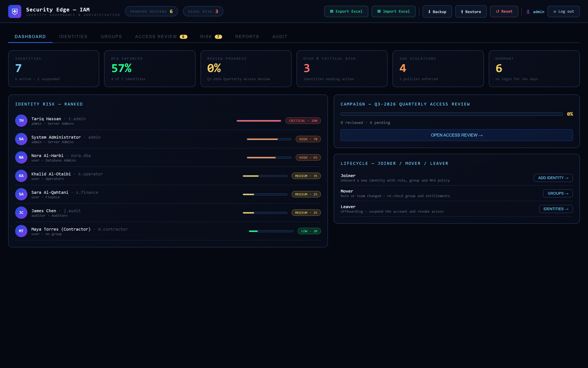Click the username j.audit
This screenshot has width=588, height=368.
tap(72, 211)
